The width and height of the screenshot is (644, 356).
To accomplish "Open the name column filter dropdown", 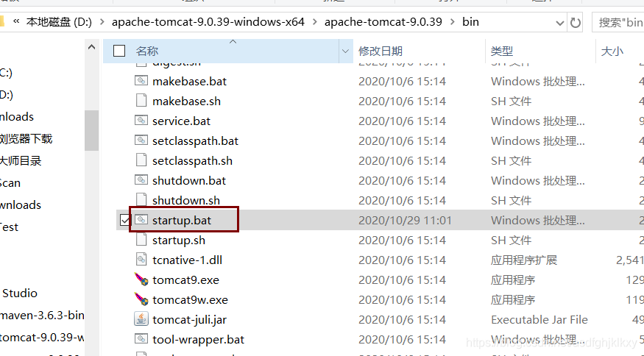I will pyautogui.click(x=345, y=51).
